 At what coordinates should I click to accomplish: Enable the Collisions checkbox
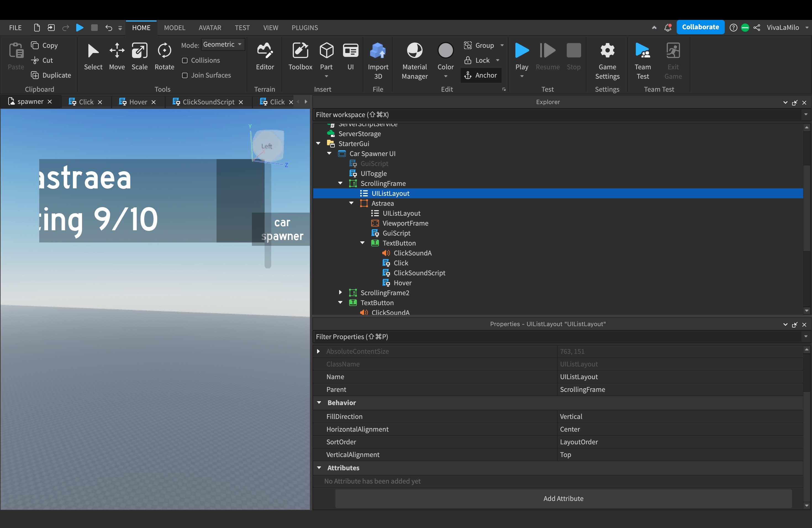point(186,60)
